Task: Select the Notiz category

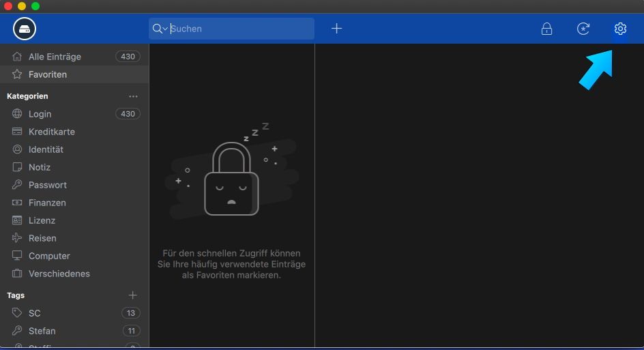Action: [x=40, y=167]
